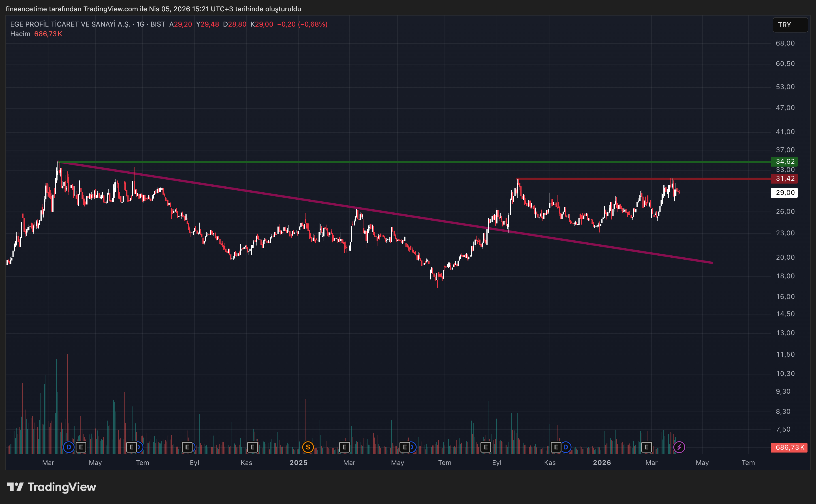
Task: Click the E earnings marker near Mar 2025
Action: [x=344, y=447]
